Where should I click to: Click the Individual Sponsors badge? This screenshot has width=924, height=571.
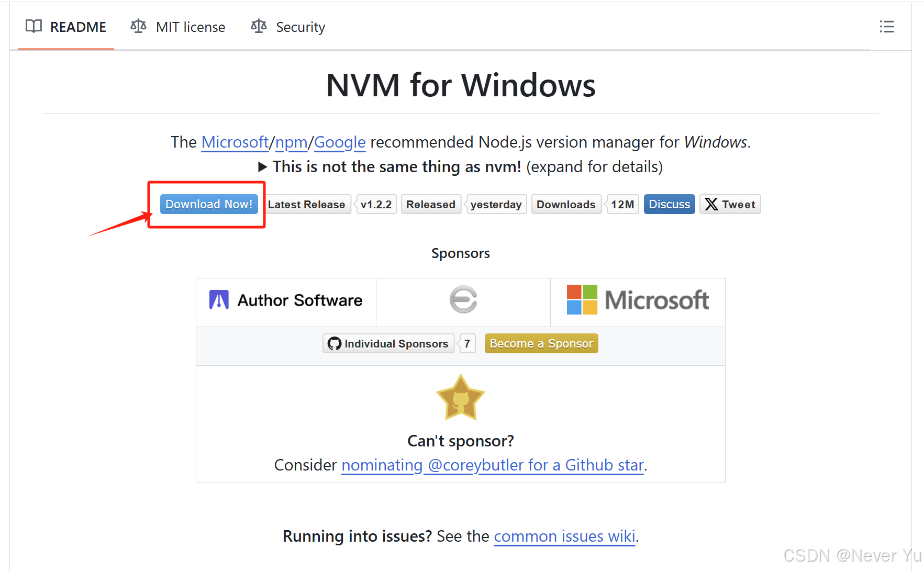(x=388, y=343)
